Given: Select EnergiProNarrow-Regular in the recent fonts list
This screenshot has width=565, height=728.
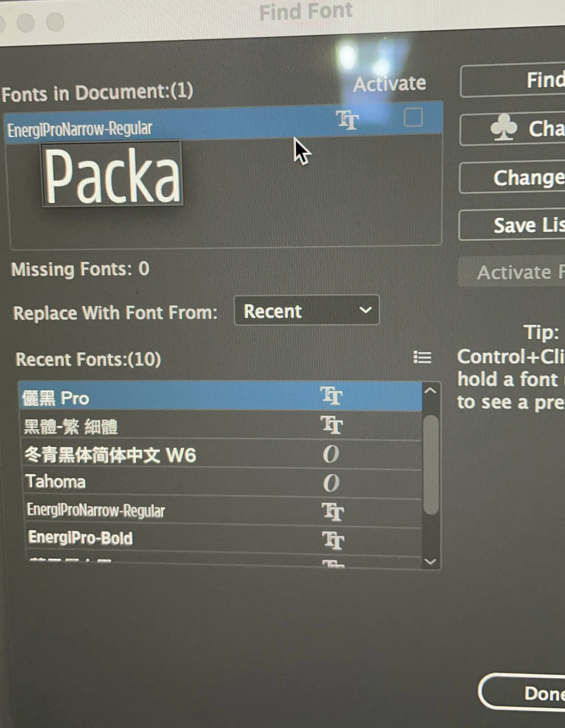Looking at the screenshot, I should (96, 510).
